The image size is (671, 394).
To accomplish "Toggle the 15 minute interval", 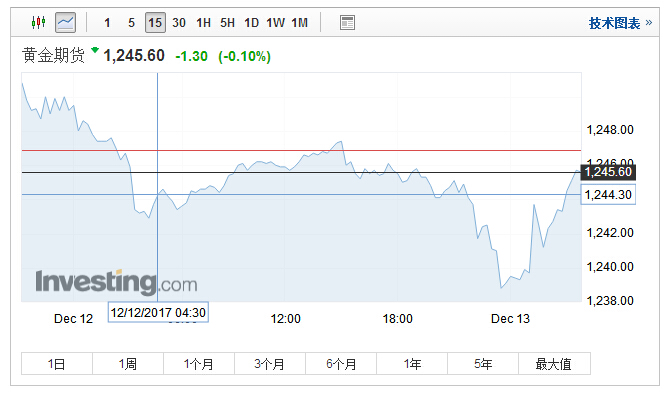I will [155, 23].
